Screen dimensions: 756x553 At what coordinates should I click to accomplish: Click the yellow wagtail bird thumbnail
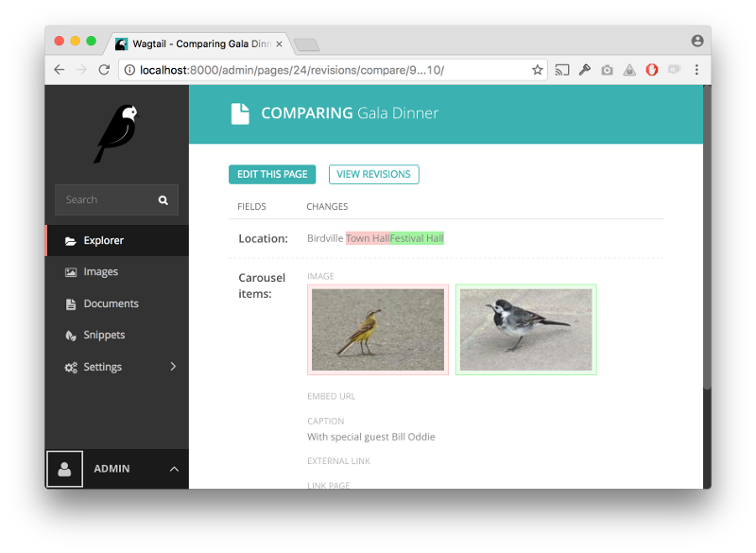point(377,330)
